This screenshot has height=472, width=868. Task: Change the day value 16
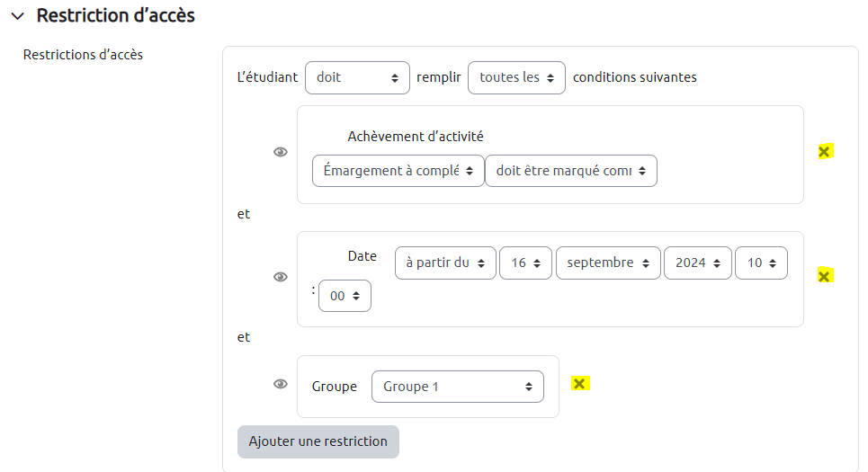point(525,263)
